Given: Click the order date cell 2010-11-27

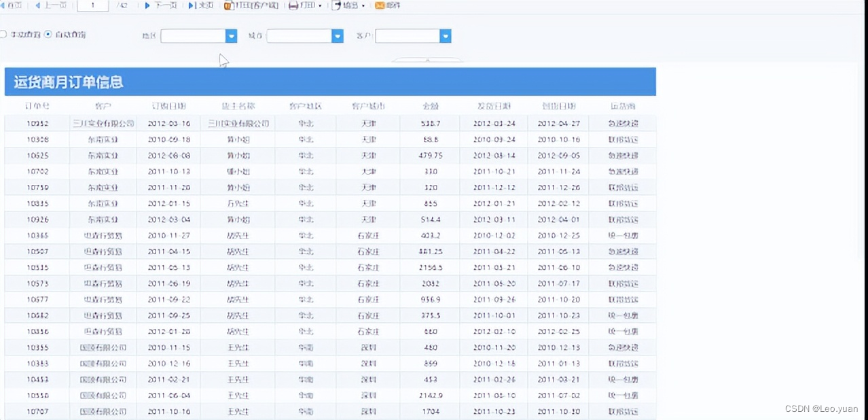Looking at the screenshot, I should click(x=169, y=235).
